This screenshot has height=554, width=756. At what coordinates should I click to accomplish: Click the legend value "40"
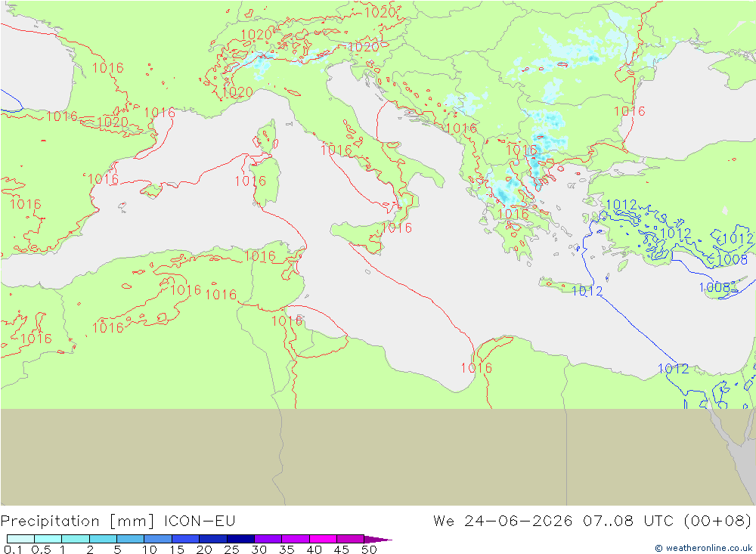pyautogui.click(x=314, y=549)
